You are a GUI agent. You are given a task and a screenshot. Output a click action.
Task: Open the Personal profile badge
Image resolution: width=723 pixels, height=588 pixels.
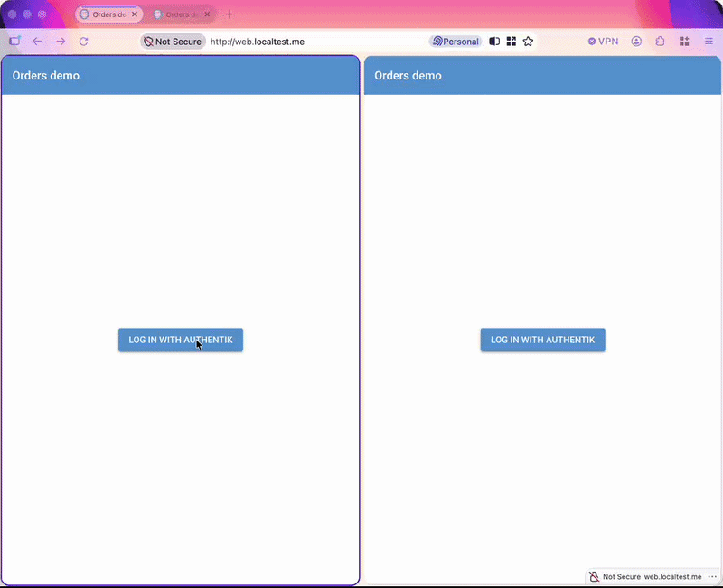tap(455, 42)
